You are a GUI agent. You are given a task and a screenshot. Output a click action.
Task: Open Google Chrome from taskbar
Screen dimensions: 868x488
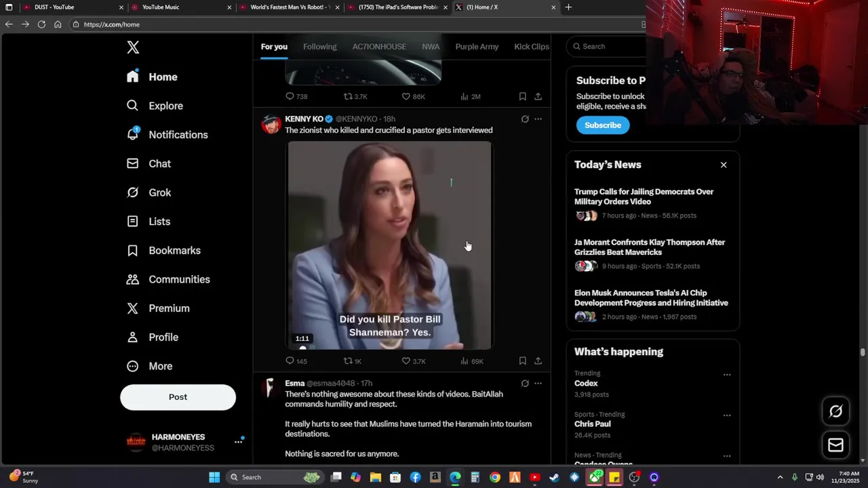[495, 477]
